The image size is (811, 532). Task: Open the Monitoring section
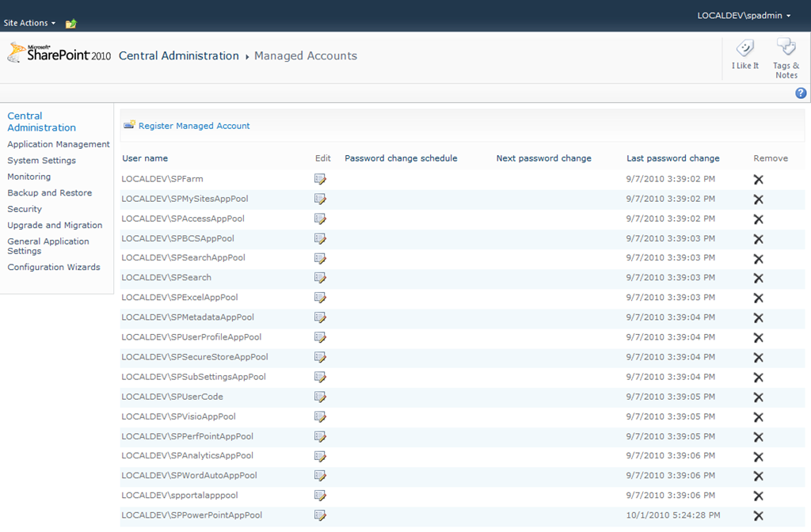tap(29, 177)
